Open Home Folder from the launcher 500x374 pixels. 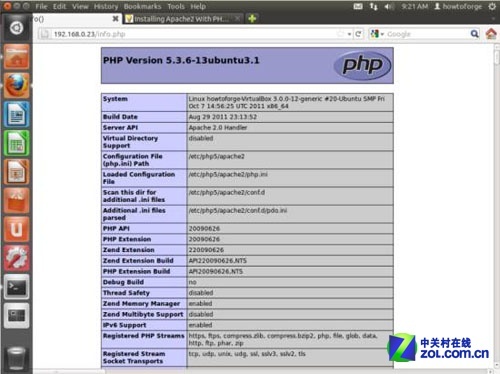(16, 57)
